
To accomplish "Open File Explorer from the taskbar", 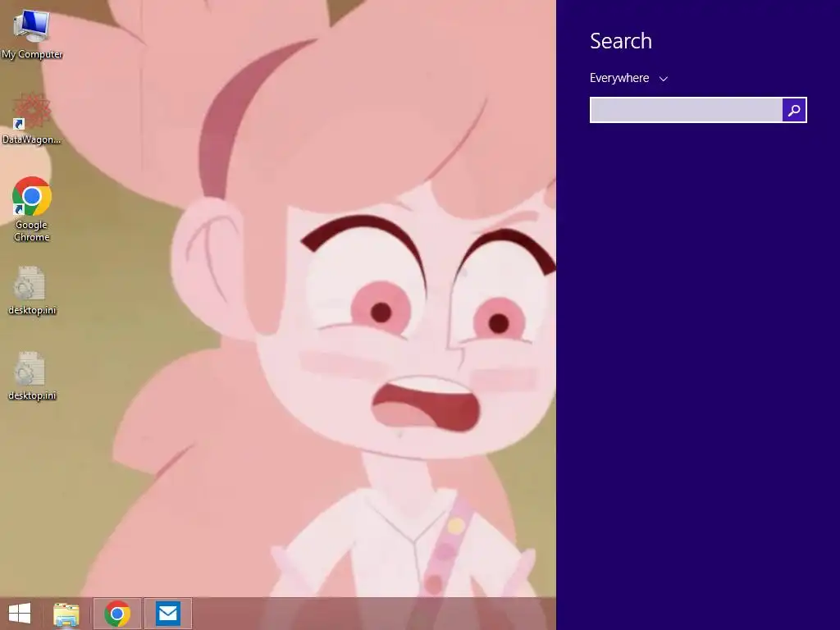I will [x=66, y=614].
